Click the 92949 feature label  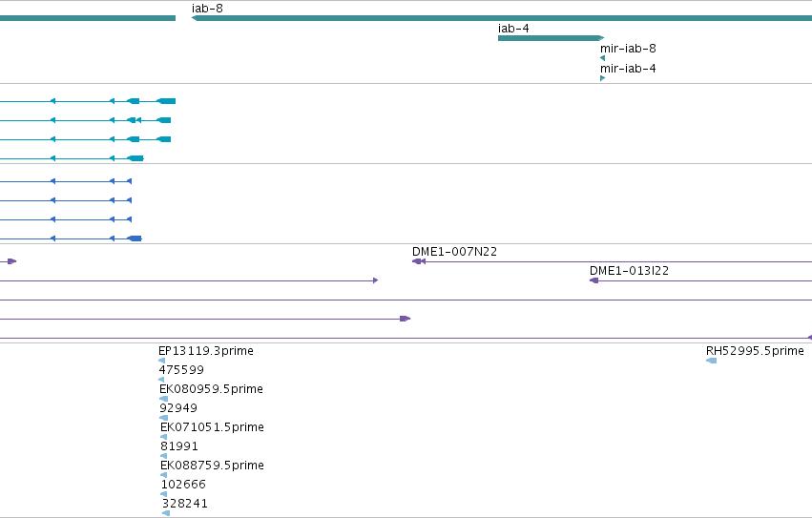(x=178, y=408)
